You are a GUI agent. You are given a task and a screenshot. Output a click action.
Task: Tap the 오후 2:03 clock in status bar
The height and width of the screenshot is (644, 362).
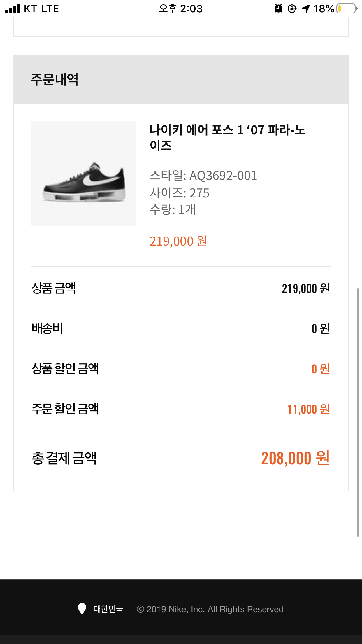click(x=181, y=8)
